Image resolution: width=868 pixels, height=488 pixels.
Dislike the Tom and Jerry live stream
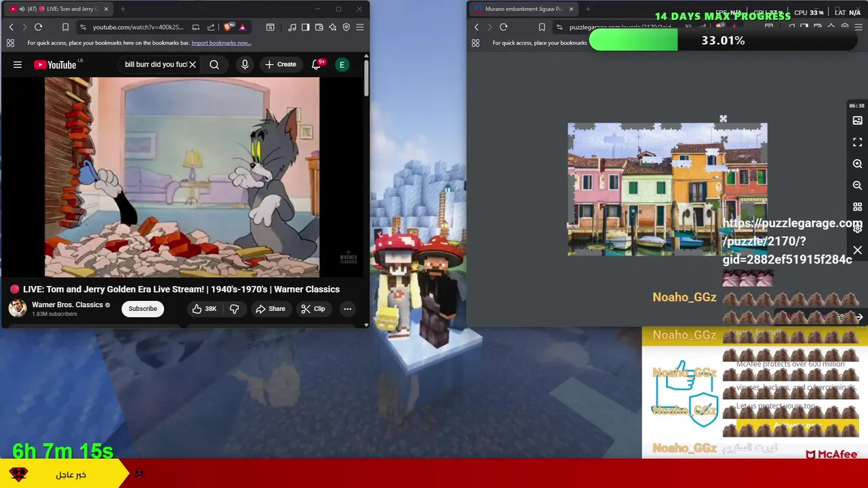[x=234, y=309]
